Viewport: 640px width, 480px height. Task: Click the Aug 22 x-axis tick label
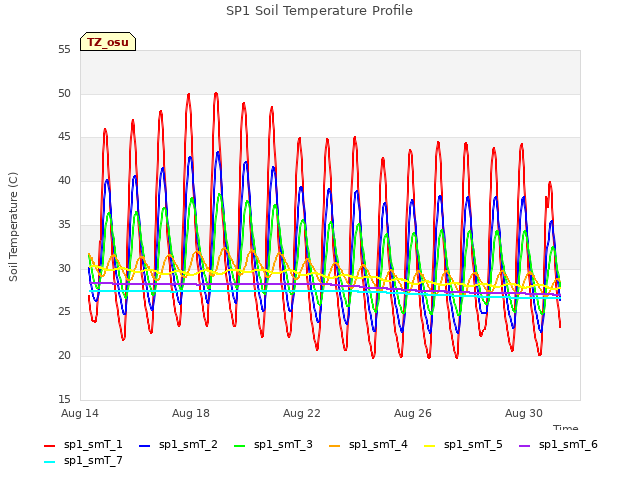tap(302, 413)
